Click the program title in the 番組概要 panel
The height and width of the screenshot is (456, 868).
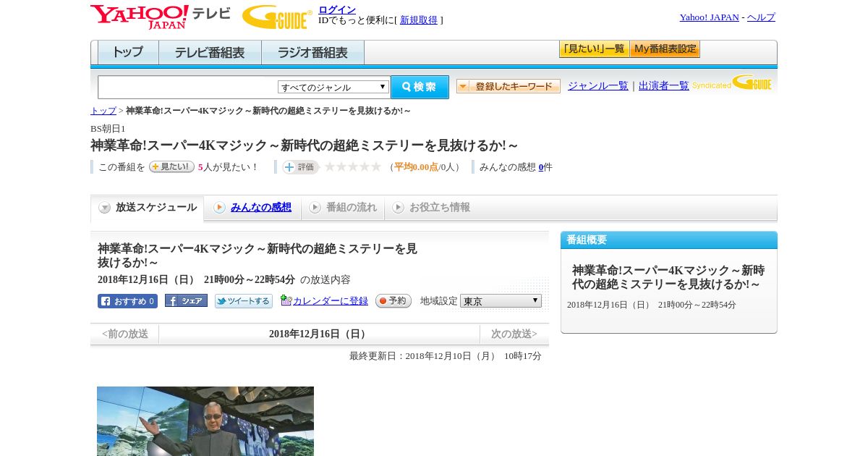click(x=668, y=277)
